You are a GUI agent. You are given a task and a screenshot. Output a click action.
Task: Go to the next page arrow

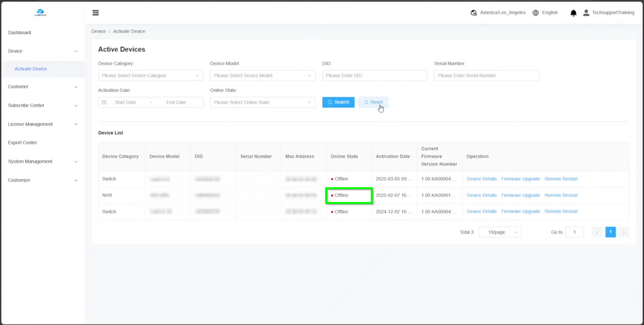[623, 232]
